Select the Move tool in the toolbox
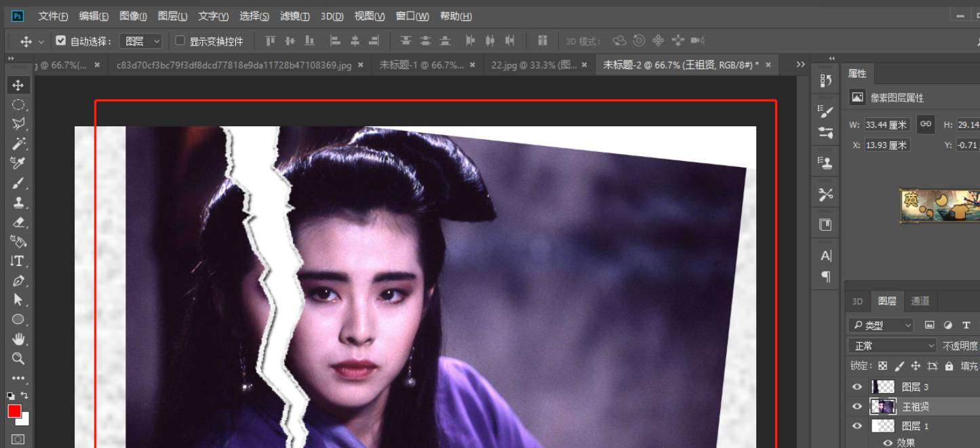The height and width of the screenshot is (448, 980). [x=18, y=85]
